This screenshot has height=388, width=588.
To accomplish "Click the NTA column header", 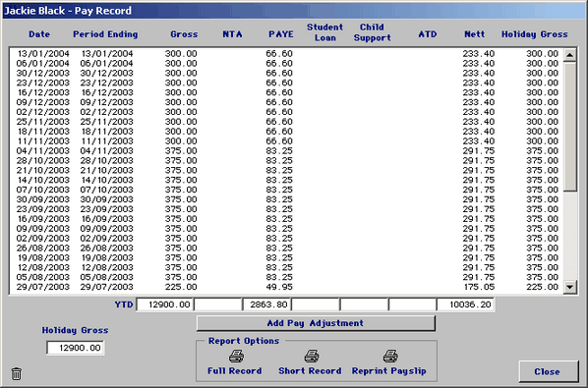I will [x=232, y=34].
